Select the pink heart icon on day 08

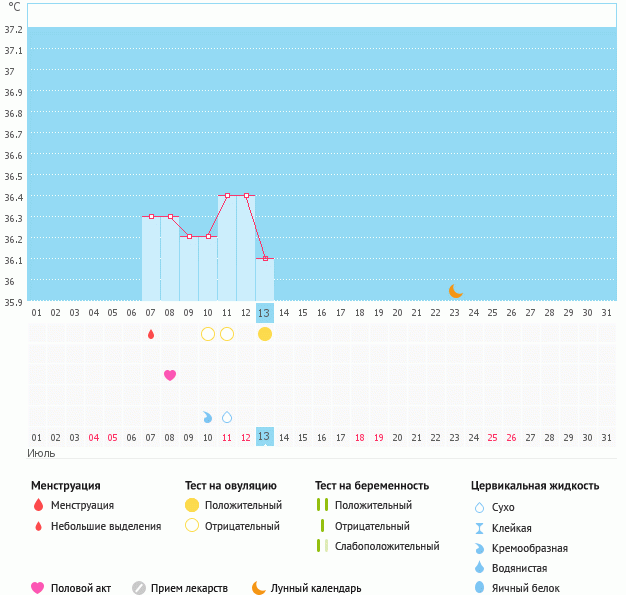(x=170, y=375)
